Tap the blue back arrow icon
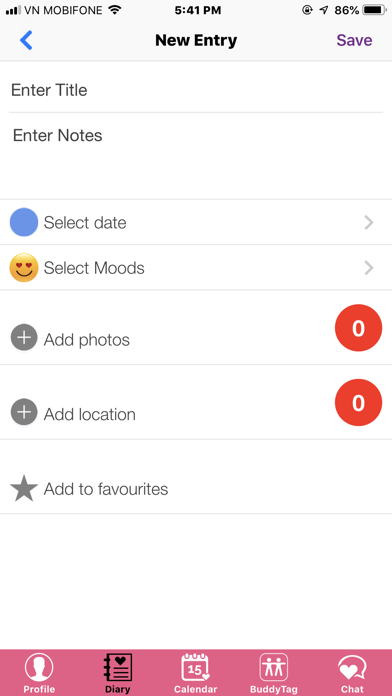The height and width of the screenshot is (696, 392). pyautogui.click(x=26, y=40)
